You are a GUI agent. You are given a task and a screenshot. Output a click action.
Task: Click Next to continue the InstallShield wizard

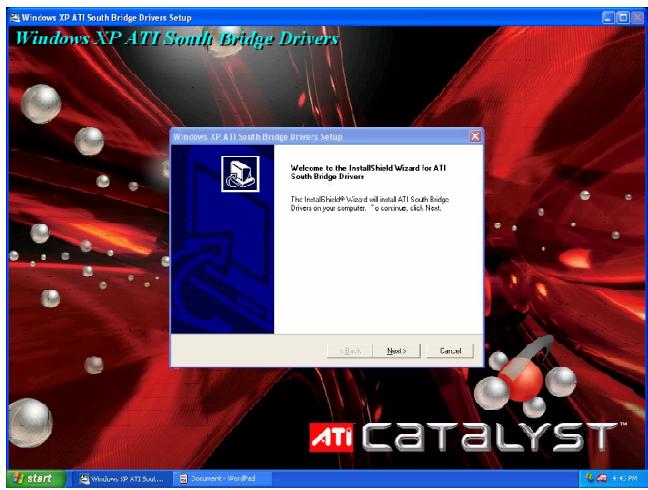tap(396, 351)
